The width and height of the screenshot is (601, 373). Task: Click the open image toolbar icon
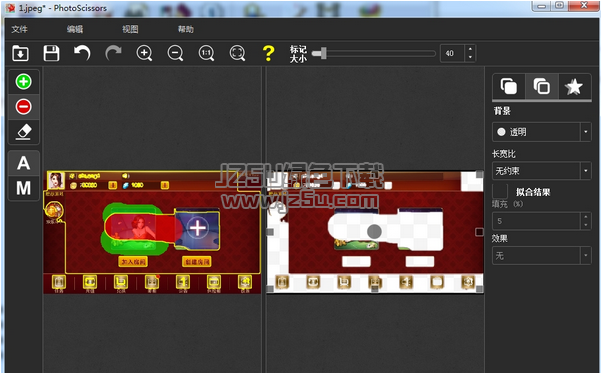pyautogui.click(x=20, y=53)
